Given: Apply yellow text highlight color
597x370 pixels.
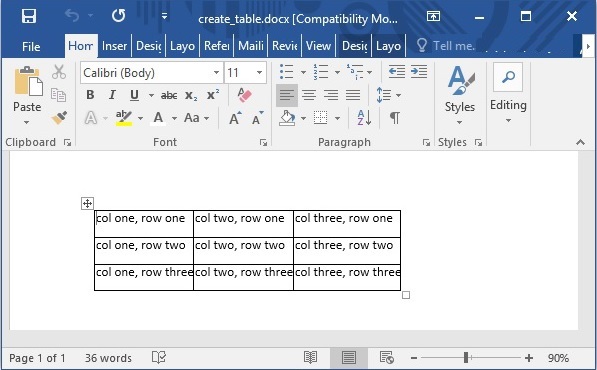Looking at the screenshot, I should [x=124, y=118].
